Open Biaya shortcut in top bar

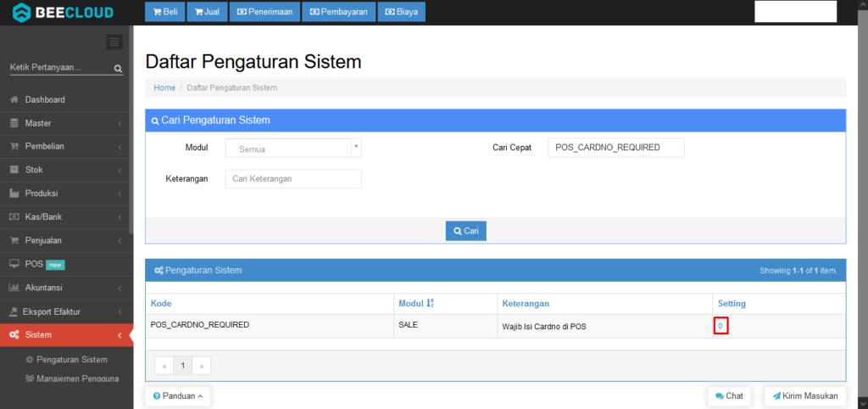click(401, 12)
